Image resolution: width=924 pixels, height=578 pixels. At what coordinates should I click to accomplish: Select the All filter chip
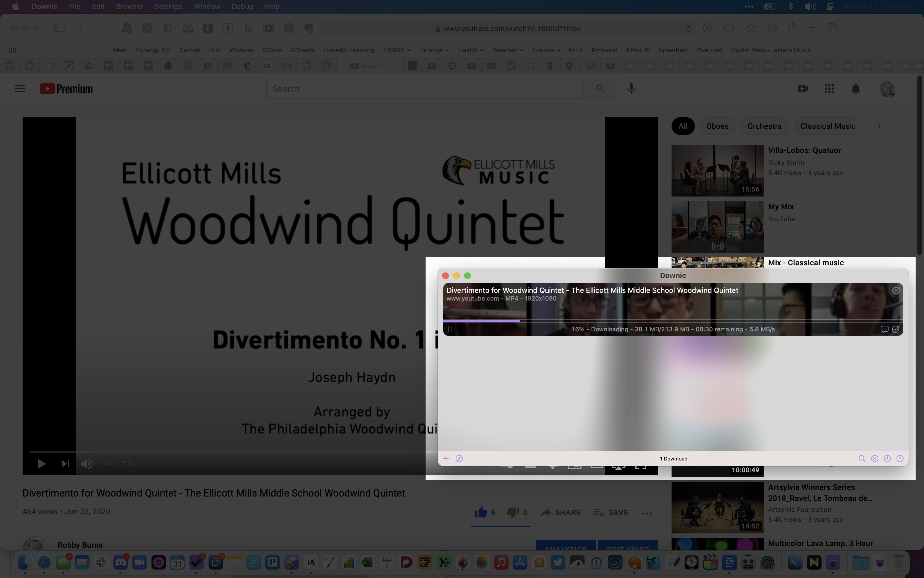tap(683, 126)
